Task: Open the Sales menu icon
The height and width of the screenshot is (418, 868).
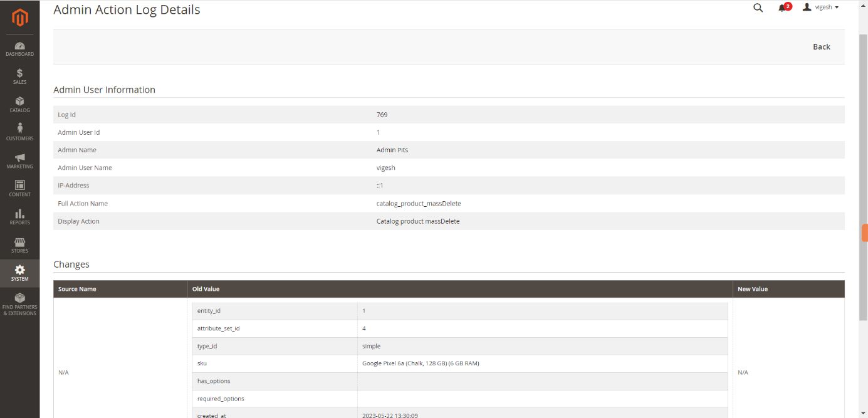Action: tap(19, 76)
